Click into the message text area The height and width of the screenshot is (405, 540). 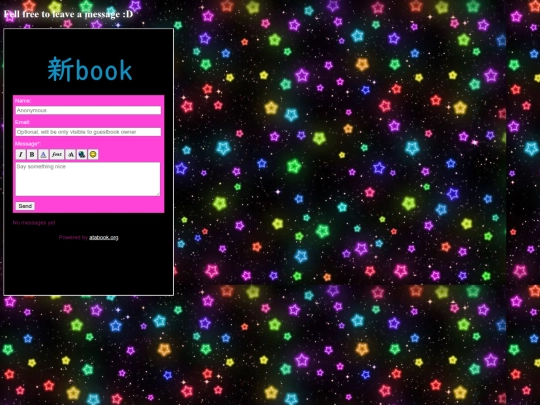point(88,179)
